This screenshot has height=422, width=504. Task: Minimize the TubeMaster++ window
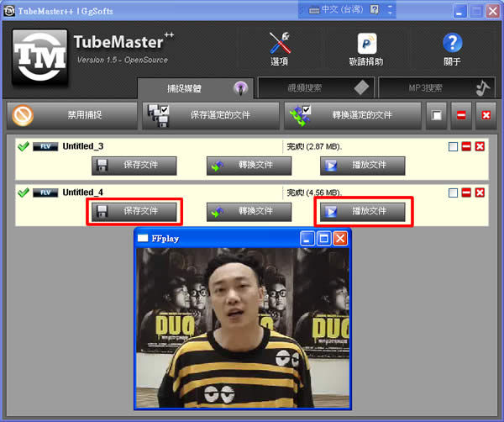pos(460,12)
